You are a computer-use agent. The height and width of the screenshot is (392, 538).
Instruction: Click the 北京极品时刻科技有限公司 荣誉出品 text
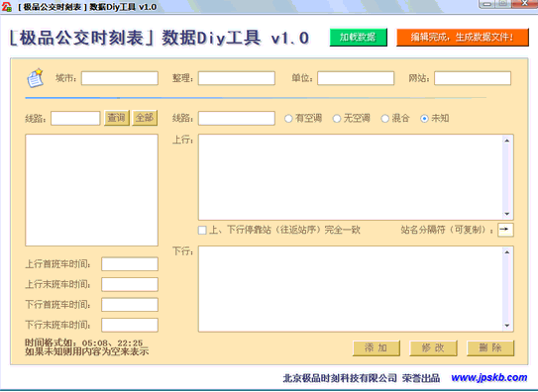click(362, 378)
